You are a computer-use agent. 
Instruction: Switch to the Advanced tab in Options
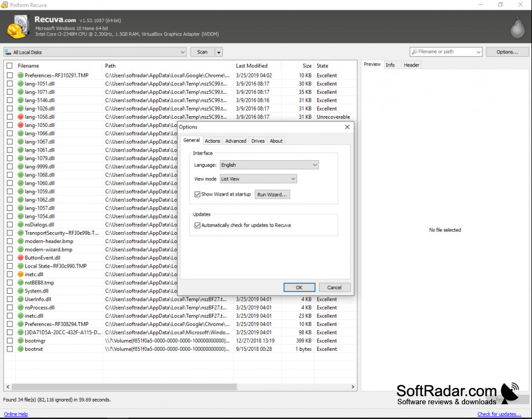236,141
